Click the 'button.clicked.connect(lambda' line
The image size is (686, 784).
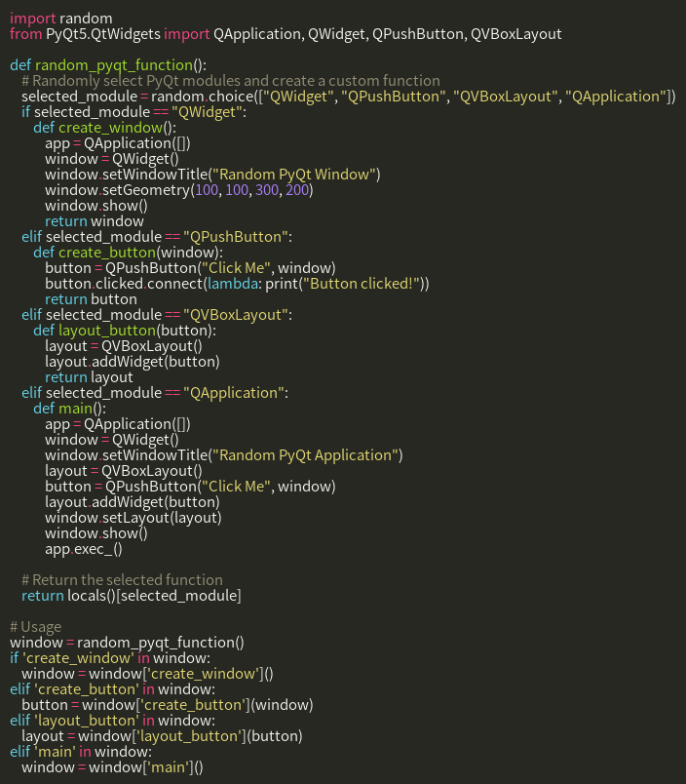tap(237, 284)
